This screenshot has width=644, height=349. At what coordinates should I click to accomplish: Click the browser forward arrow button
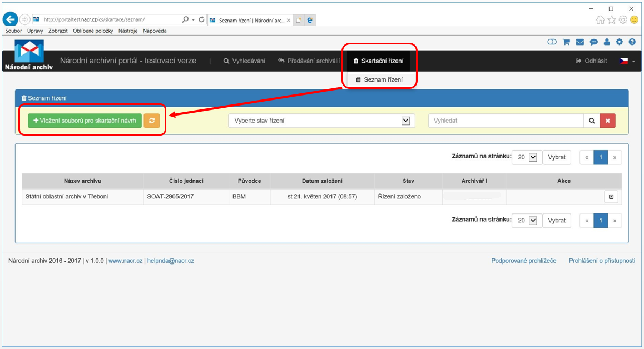(24, 19)
